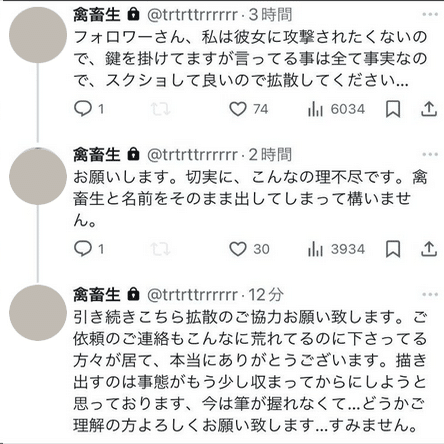Click the grayed-out retweet icon on first tweet

pyautogui.click(x=160, y=109)
